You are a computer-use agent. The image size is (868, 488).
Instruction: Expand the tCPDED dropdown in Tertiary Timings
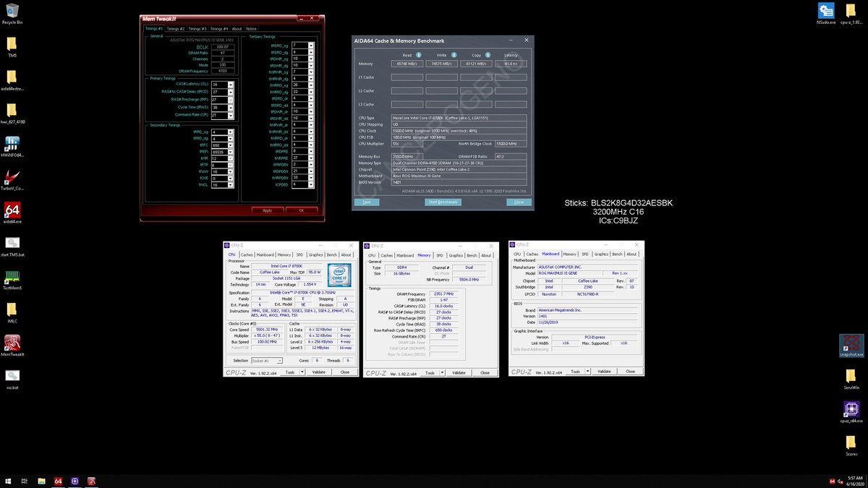pyautogui.click(x=311, y=184)
